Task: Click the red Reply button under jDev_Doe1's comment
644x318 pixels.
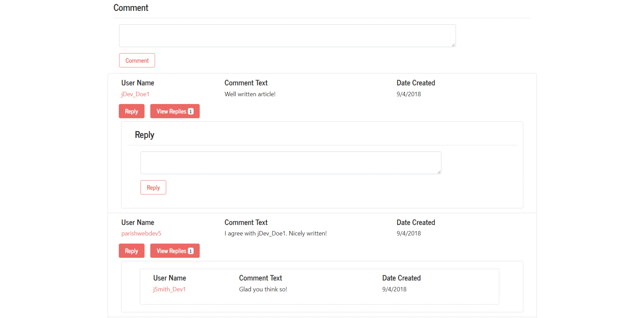Action: tap(131, 111)
